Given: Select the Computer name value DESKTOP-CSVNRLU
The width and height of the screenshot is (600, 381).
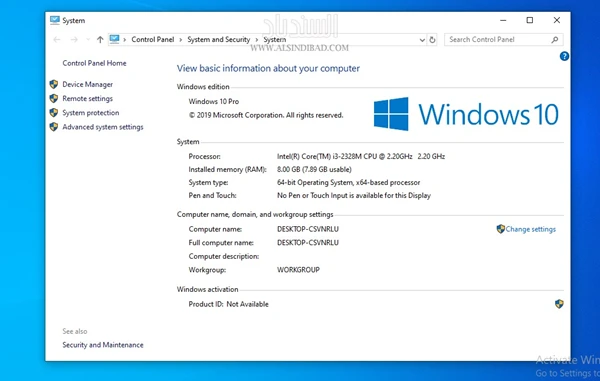Looking at the screenshot, I should point(308,229).
